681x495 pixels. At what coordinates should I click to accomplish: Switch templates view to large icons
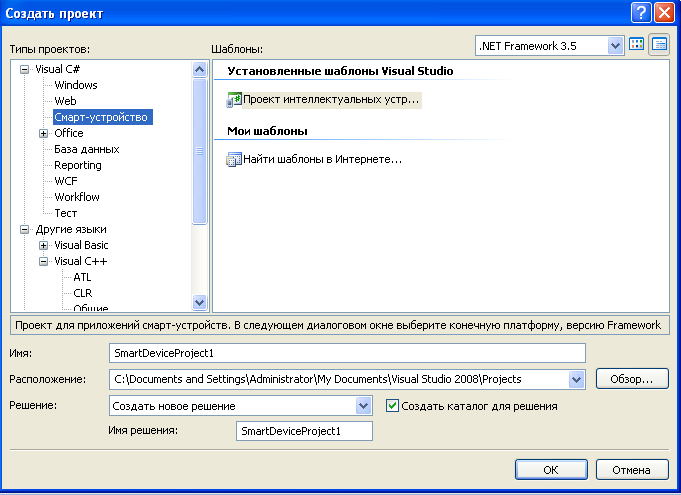[x=637, y=44]
